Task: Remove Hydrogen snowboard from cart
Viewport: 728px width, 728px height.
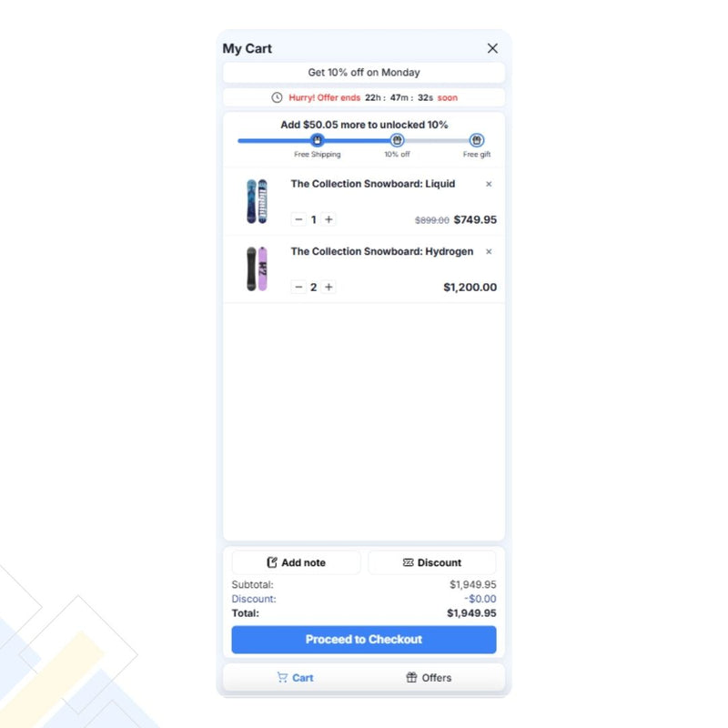Action: (489, 252)
